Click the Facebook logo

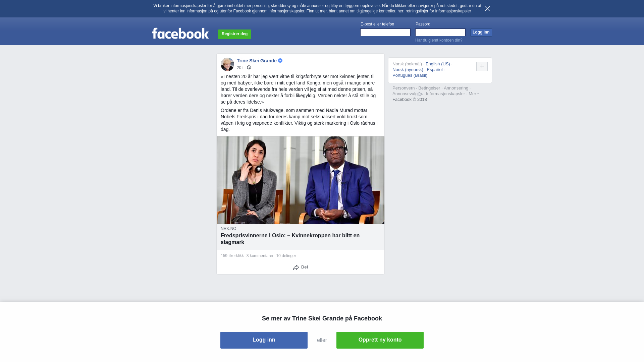(x=180, y=34)
